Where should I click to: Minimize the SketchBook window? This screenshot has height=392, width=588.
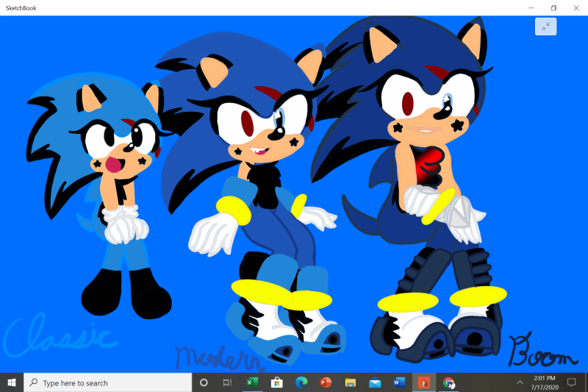tap(531, 7)
